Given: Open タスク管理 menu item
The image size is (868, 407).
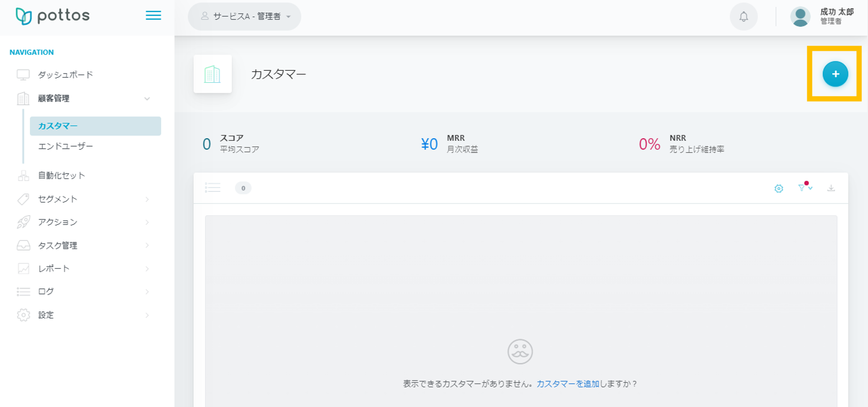Looking at the screenshot, I should click(57, 245).
